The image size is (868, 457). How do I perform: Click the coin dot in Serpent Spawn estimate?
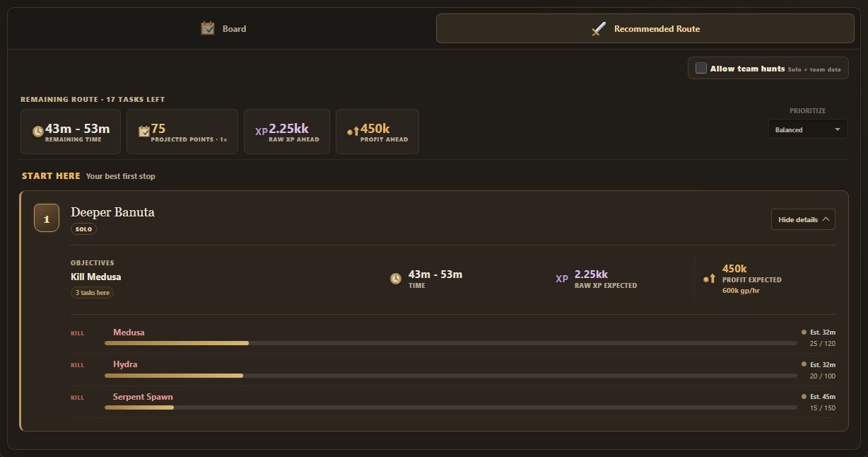[804, 396]
